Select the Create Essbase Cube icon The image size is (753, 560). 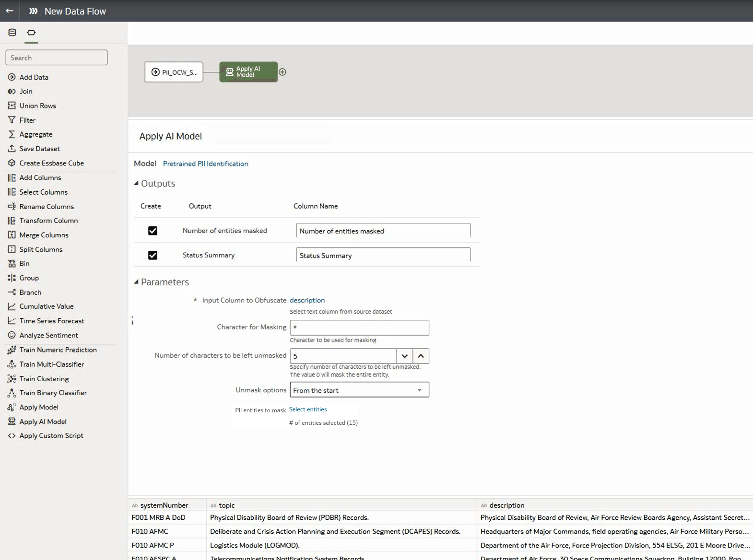(x=12, y=163)
